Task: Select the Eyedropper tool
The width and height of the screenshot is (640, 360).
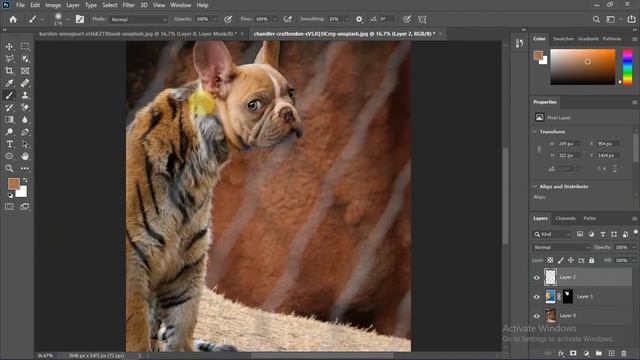Action: (x=9, y=83)
